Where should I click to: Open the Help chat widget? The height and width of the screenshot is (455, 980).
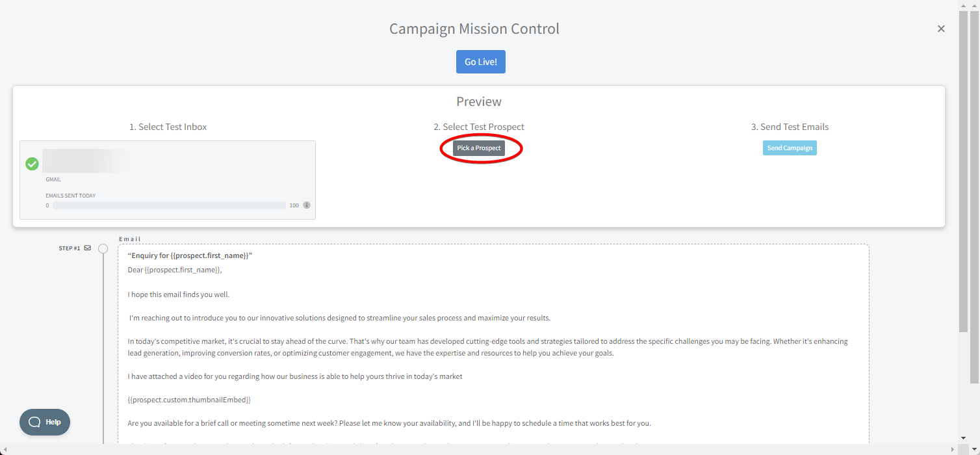click(45, 422)
